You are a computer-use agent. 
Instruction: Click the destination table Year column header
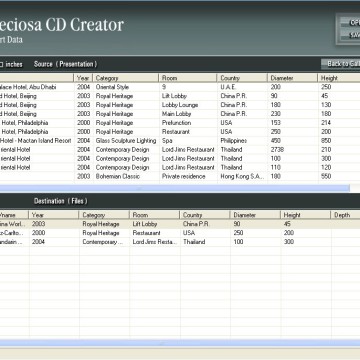click(x=54, y=215)
